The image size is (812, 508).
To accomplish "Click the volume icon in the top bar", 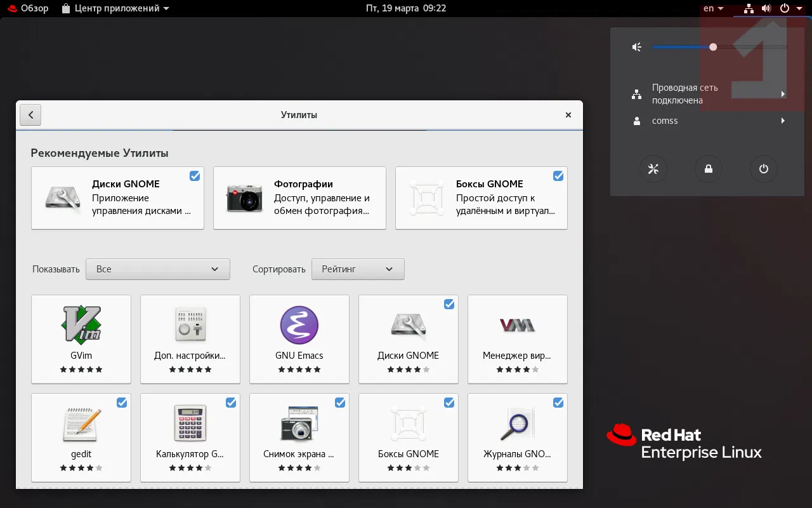I will (x=766, y=8).
